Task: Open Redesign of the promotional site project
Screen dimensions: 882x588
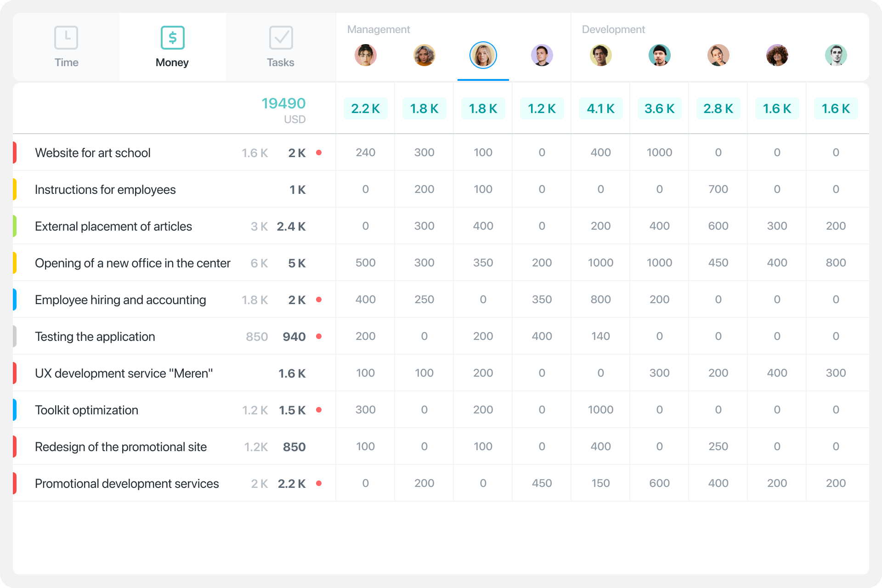Action: click(121, 447)
